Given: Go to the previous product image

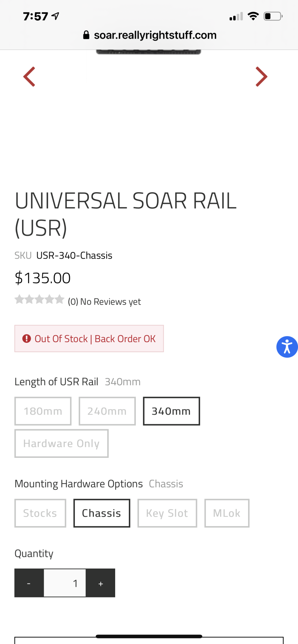Looking at the screenshot, I should click(29, 77).
